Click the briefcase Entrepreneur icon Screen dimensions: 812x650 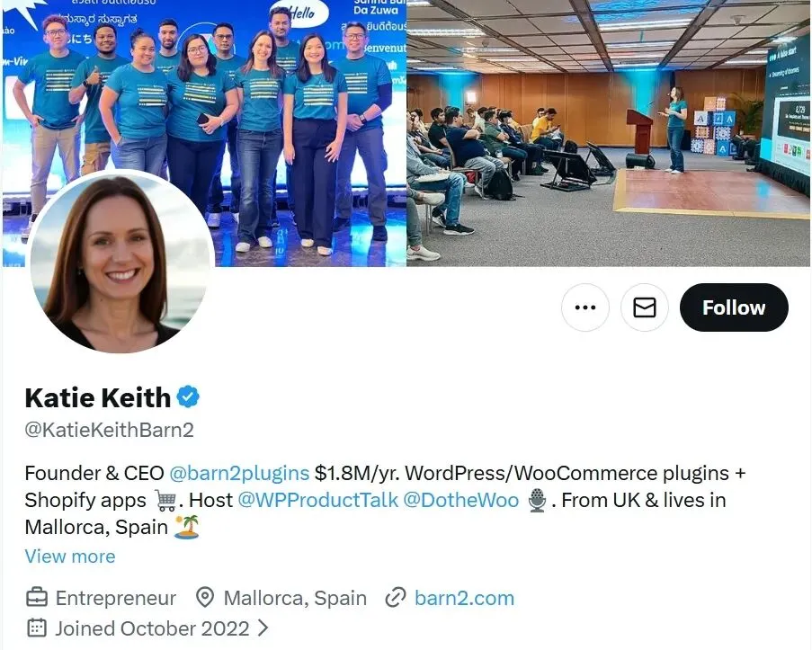tap(37, 598)
